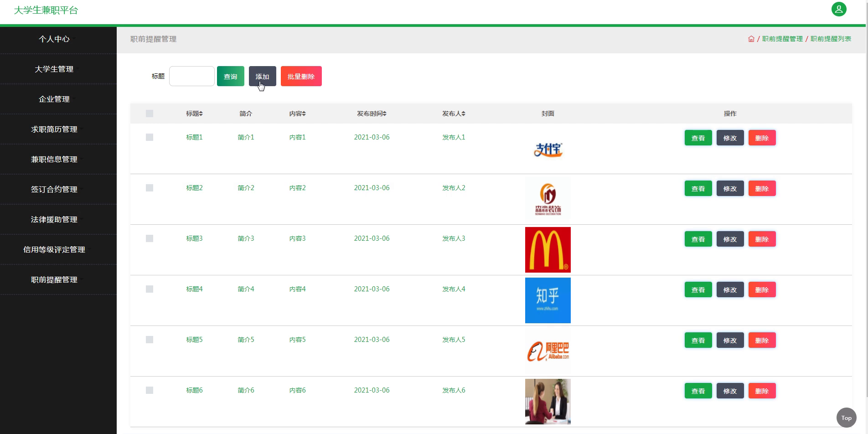Expand 求职简历管理 sidebar menu
This screenshot has height=434, width=868.
[58, 129]
